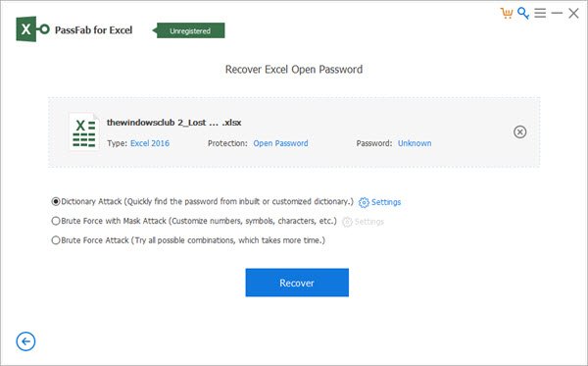
Task: Open the hamburger menu
Action: 540,13
